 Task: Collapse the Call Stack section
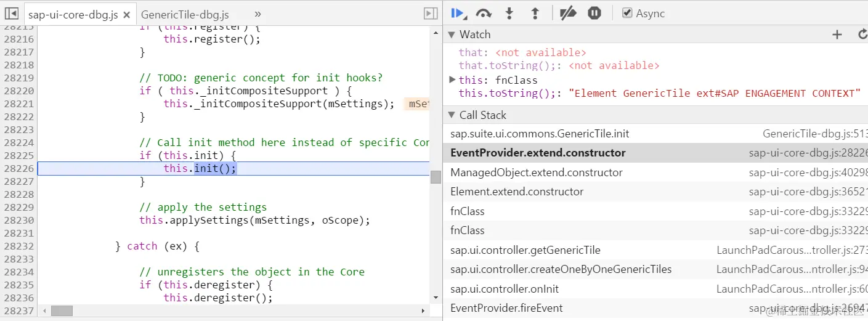pyautogui.click(x=452, y=115)
